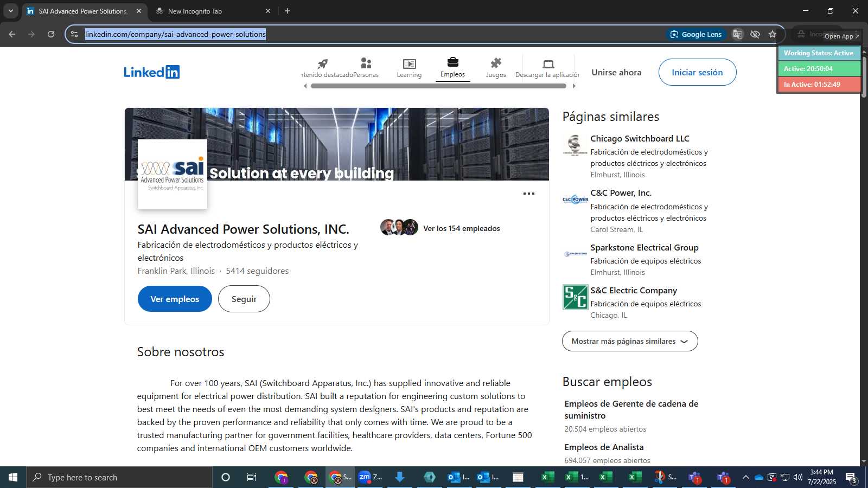Click the SAI company logo thumbnail

click(x=173, y=174)
